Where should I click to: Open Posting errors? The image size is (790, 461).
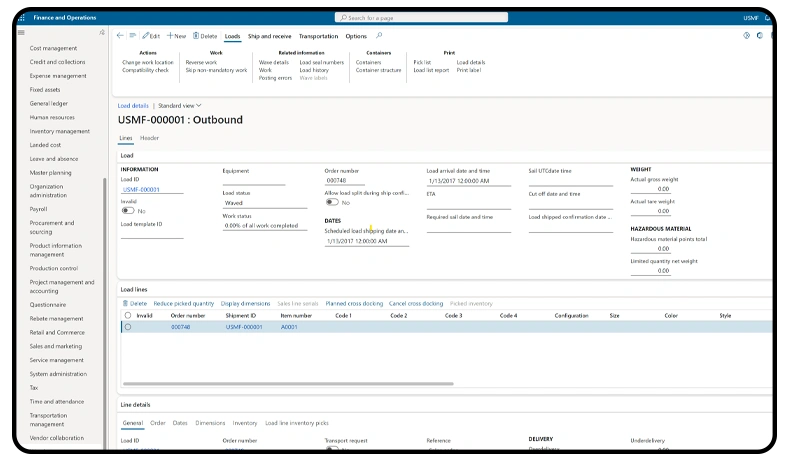pyautogui.click(x=275, y=78)
